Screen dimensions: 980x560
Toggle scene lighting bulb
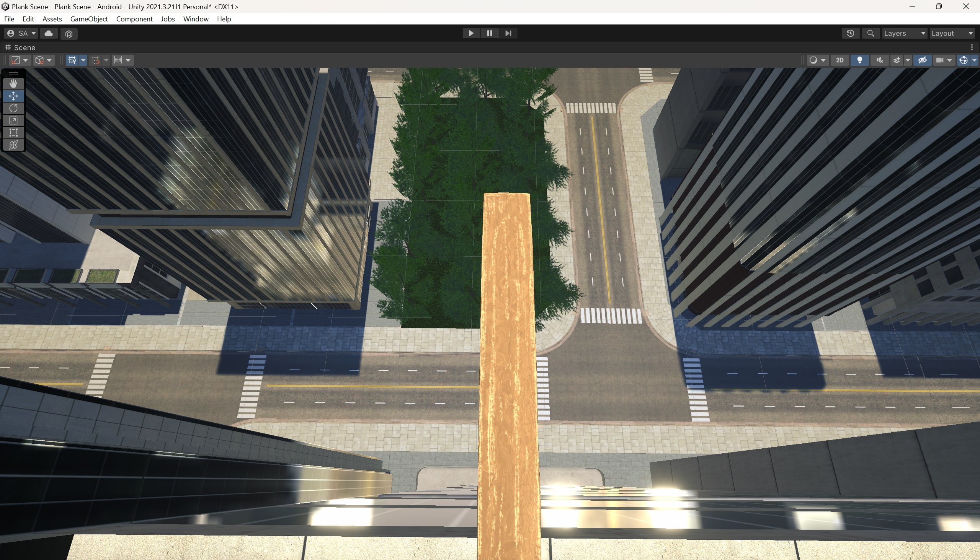[x=859, y=60]
